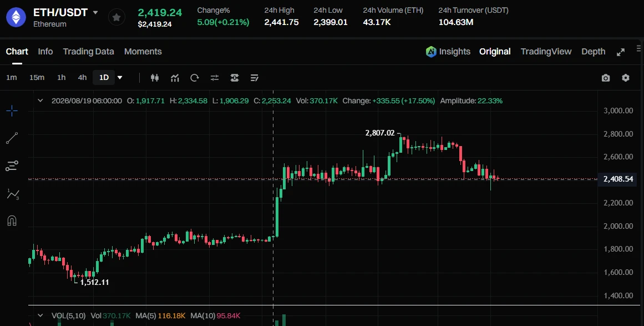This screenshot has width=644, height=326.
Task: Set the interval to 1m
Action: pyautogui.click(x=12, y=77)
